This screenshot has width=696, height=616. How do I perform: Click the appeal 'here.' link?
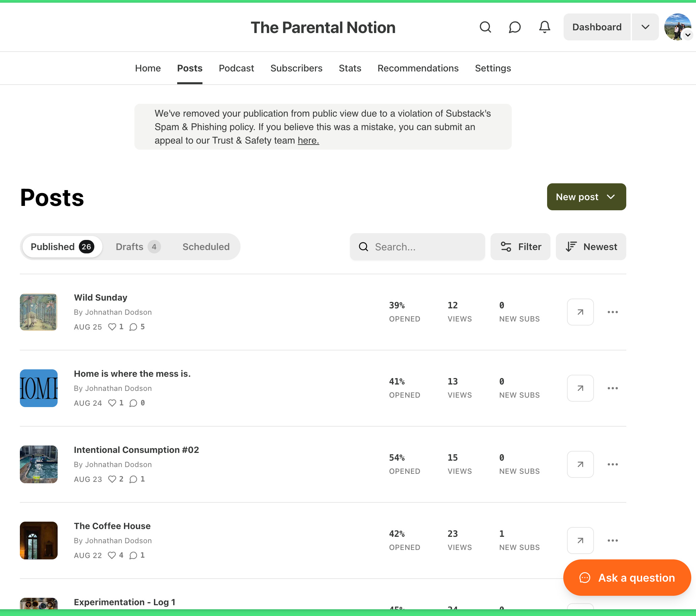[x=308, y=140]
